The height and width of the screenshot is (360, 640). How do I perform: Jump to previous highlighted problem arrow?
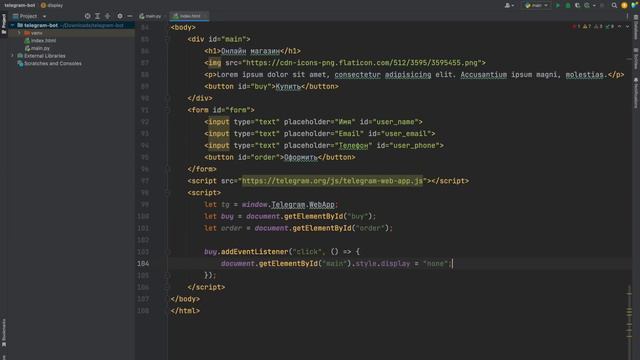point(620,27)
